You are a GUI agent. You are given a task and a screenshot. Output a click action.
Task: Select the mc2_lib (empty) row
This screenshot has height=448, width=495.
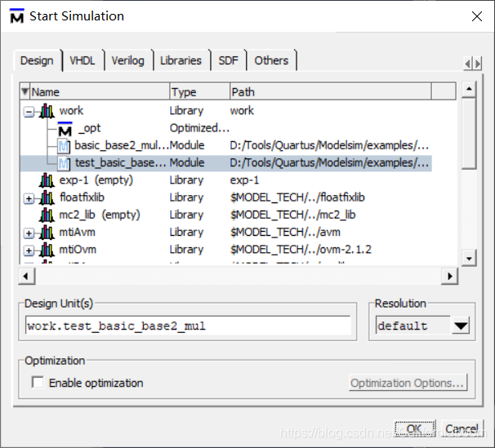[x=225, y=215]
